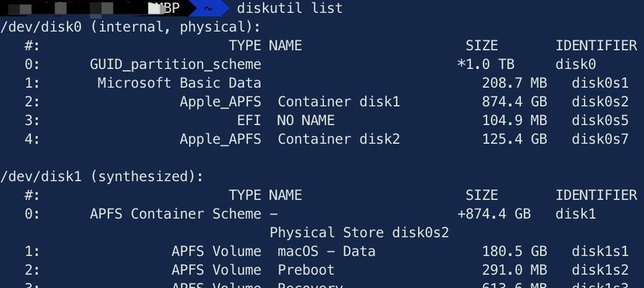Click the *1.0 TB size value

click(485, 65)
